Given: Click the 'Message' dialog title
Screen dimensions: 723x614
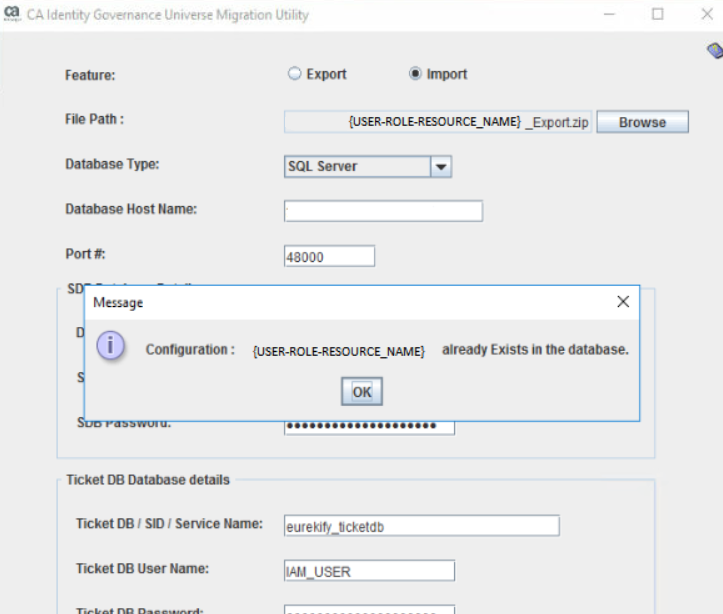Looking at the screenshot, I should click(x=118, y=302).
